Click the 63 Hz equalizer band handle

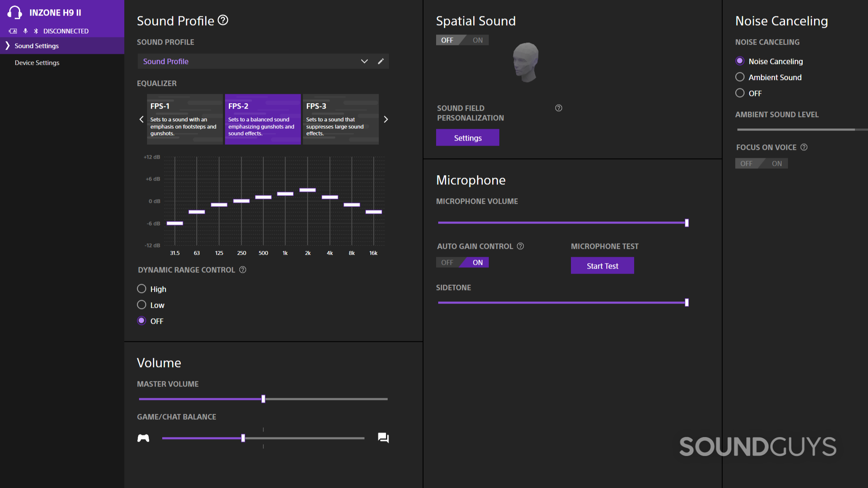pyautogui.click(x=197, y=212)
